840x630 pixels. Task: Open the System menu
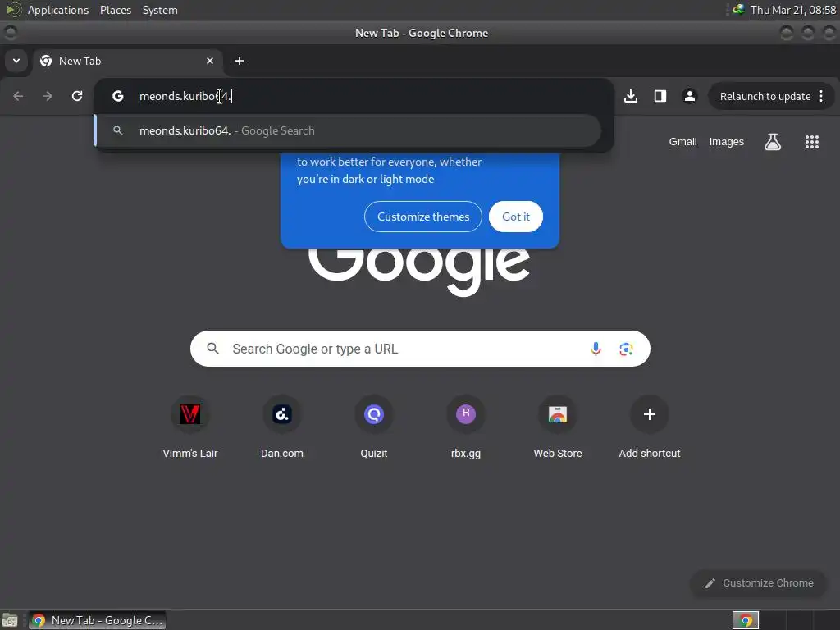coord(160,10)
